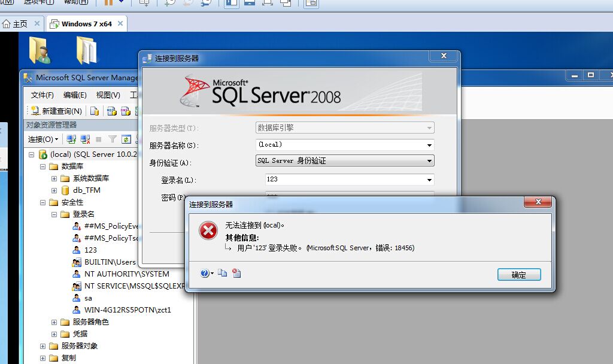This screenshot has height=364, width=613.
Task: Open the 文件(F) menu in SSMS
Action: pyautogui.click(x=43, y=95)
